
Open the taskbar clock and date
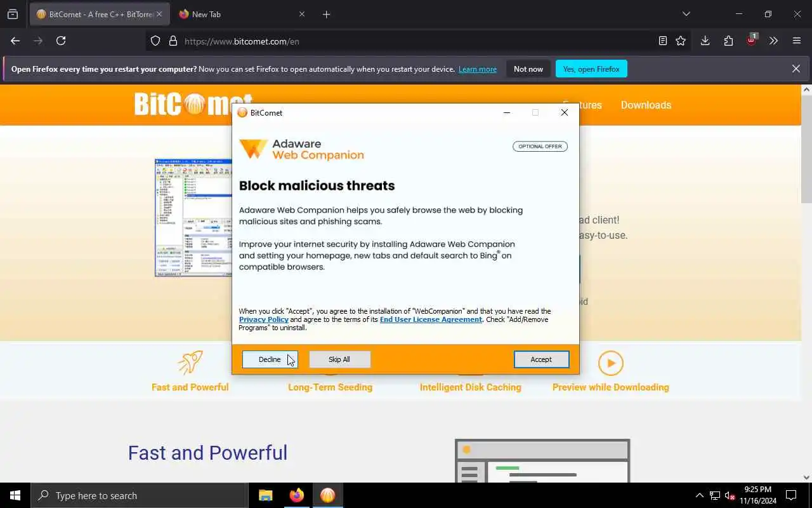click(757, 495)
